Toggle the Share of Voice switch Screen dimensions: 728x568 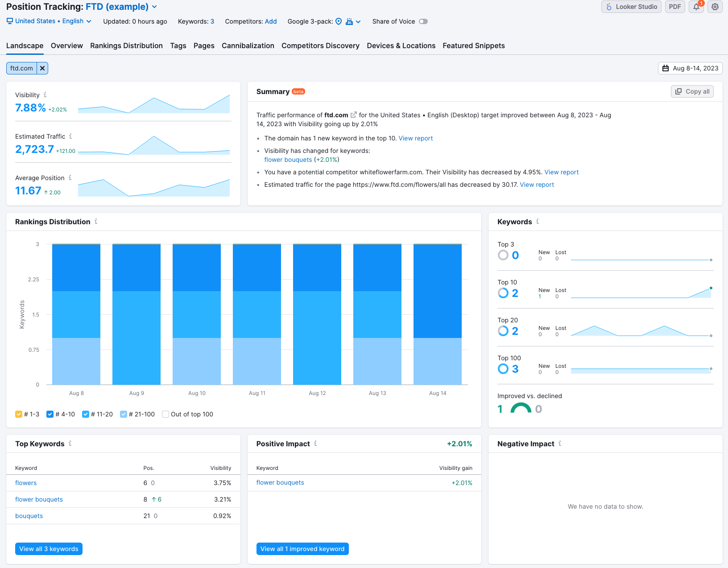423,21
